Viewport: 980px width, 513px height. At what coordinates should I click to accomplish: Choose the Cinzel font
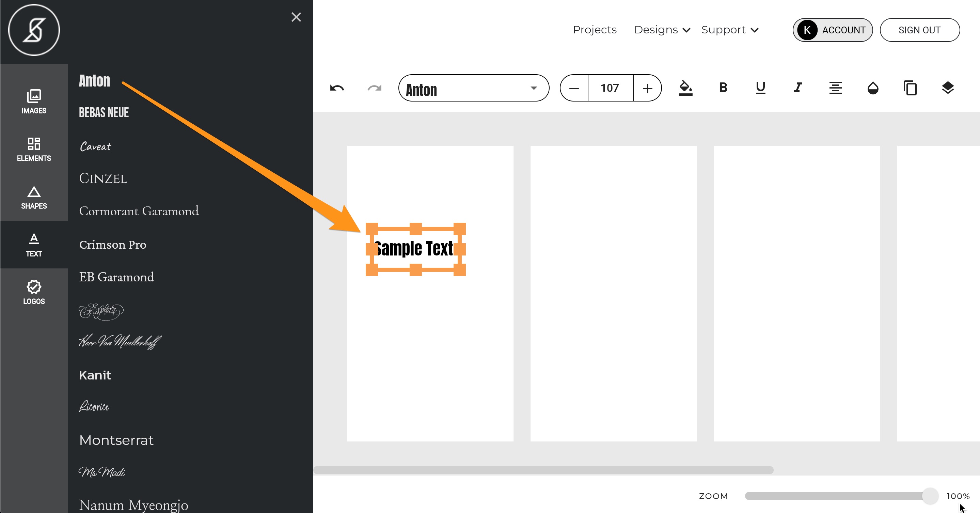103,178
